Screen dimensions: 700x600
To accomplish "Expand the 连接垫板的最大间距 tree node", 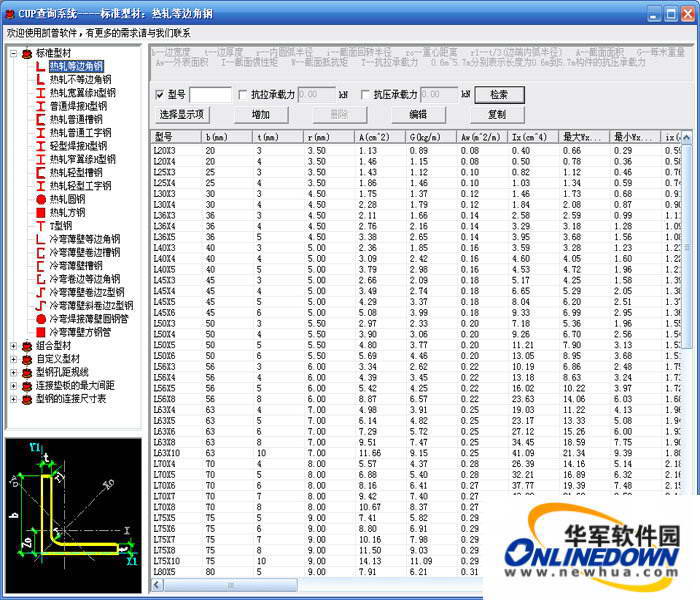I will click(x=13, y=386).
